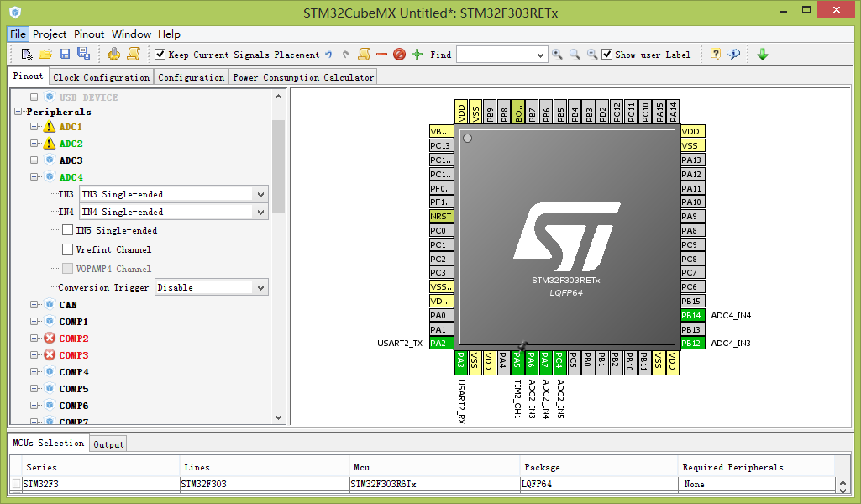Click the Open Project folder icon
This screenshot has height=504, width=861.
pyautogui.click(x=45, y=55)
